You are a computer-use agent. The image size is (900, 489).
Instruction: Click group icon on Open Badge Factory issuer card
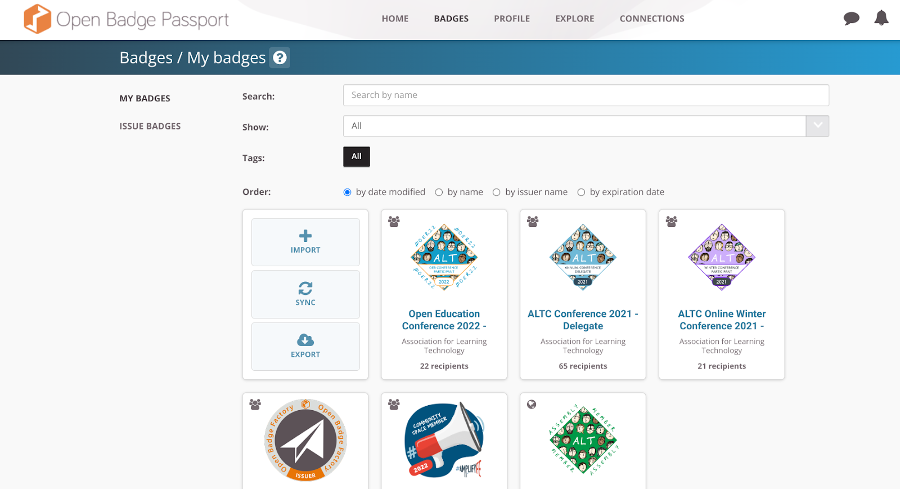click(x=255, y=405)
